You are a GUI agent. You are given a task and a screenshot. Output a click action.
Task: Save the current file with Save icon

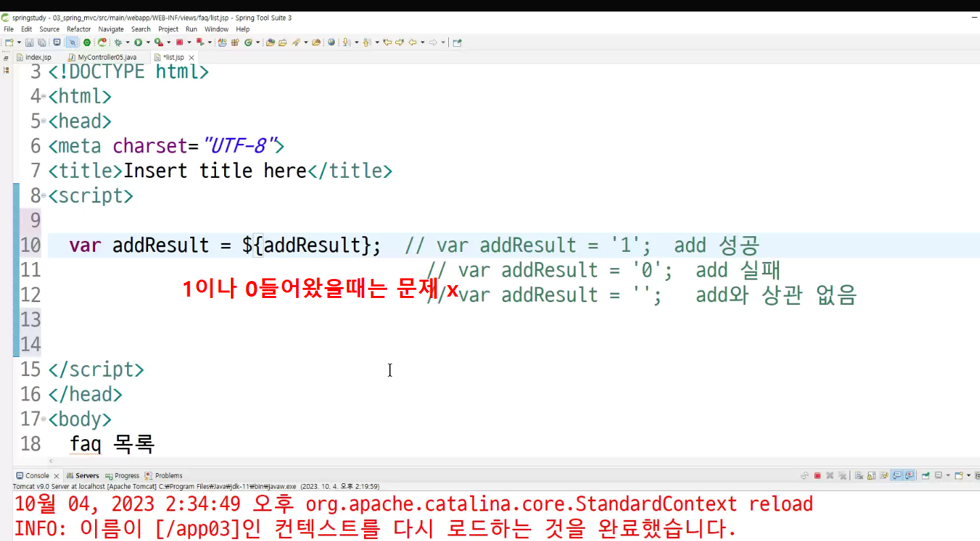29,42
